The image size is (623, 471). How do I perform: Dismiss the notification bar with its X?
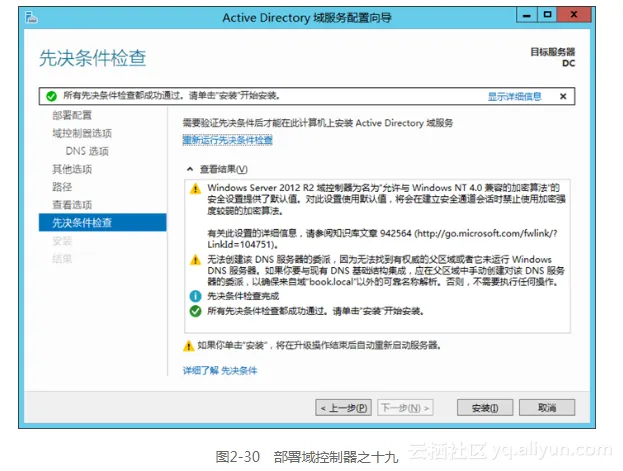[x=563, y=96]
